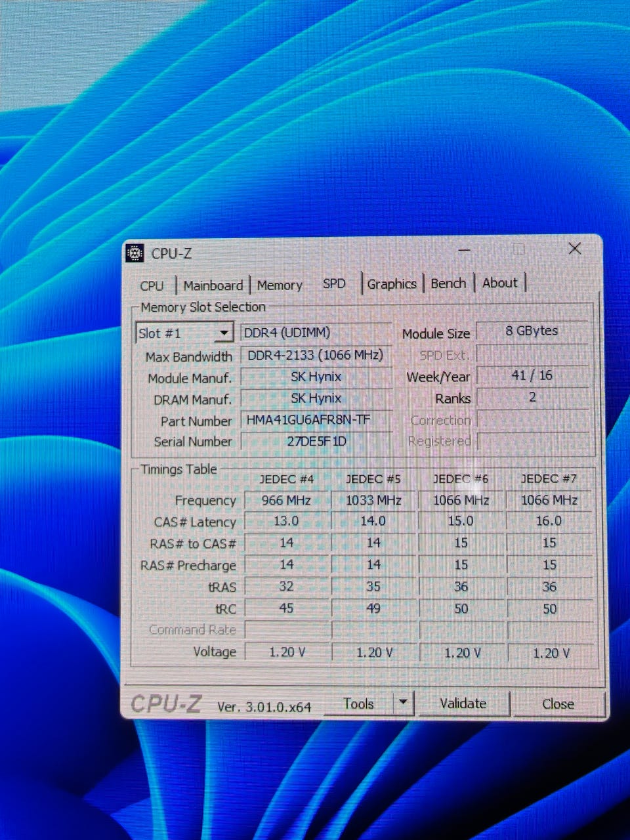This screenshot has height=840, width=630.
Task: Click the serial number 27DE5F1D value
Action: pyautogui.click(x=316, y=441)
